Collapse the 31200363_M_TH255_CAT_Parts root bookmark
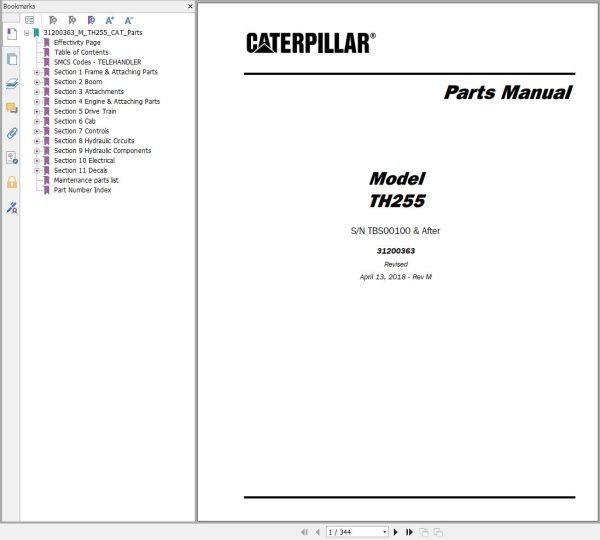The height and width of the screenshot is (540, 600). (x=26, y=33)
